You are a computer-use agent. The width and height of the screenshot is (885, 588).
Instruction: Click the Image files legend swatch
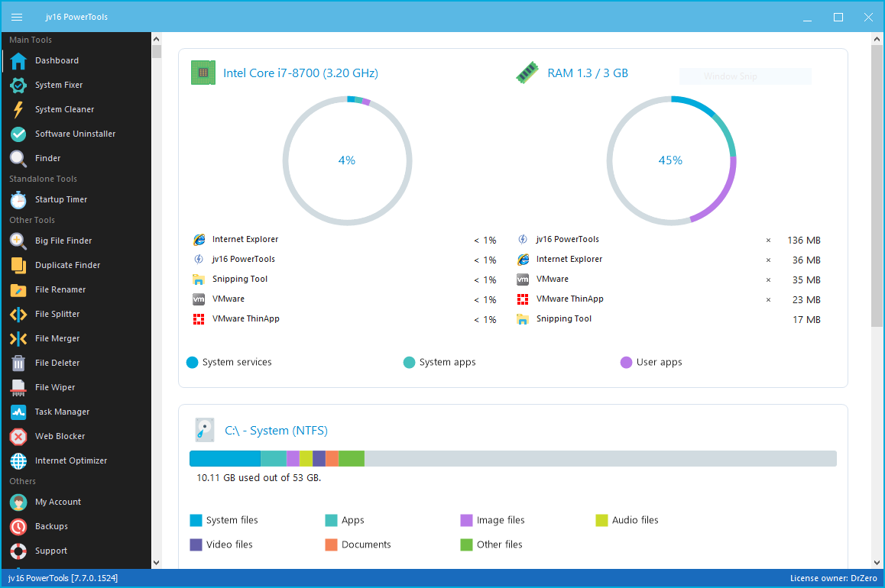point(466,520)
